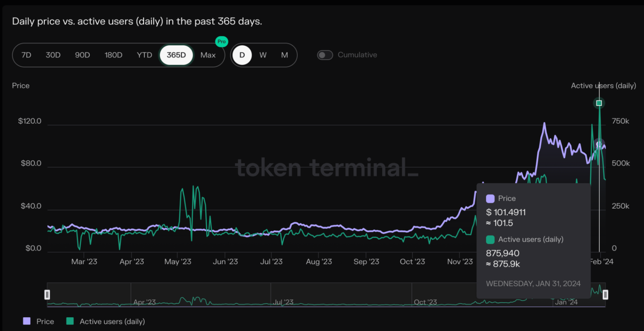
Task: Click Jul '23 in the range navigator
Action: (283, 302)
